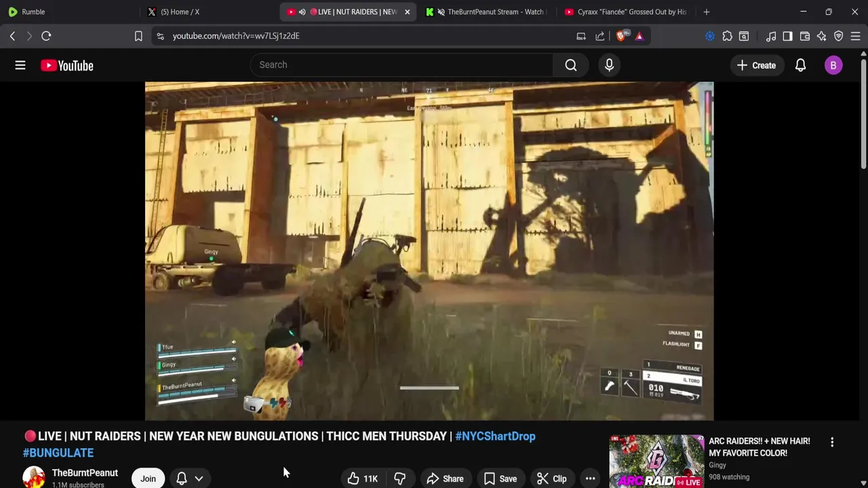The width and height of the screenshot is (868, 488).
Task: Share this page via address bar share icon
Action: click(x=600, y=36)
